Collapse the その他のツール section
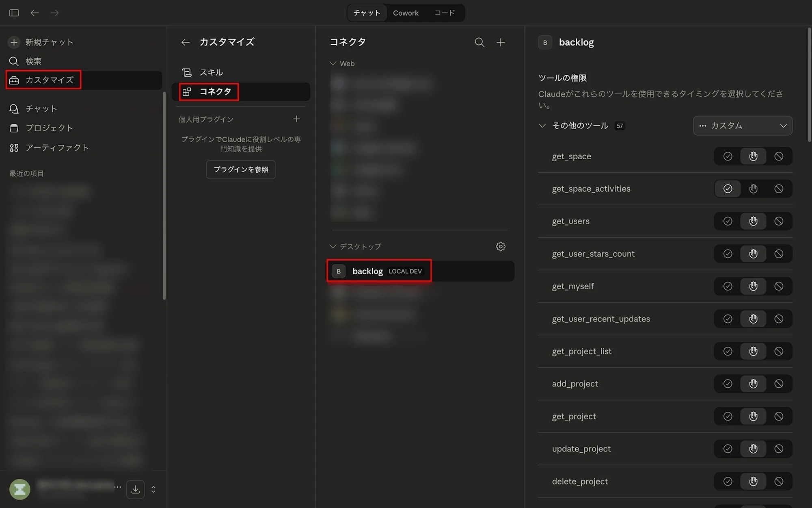The image size is (812, 508). coord(542,126)
